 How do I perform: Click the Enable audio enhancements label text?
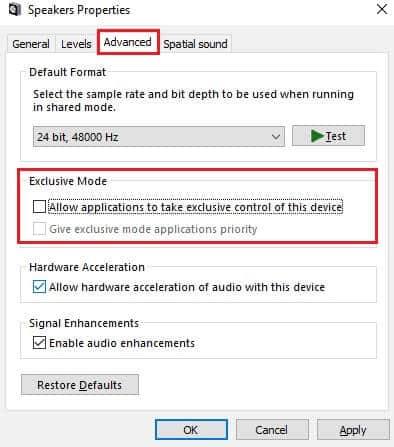pos(122,343)
